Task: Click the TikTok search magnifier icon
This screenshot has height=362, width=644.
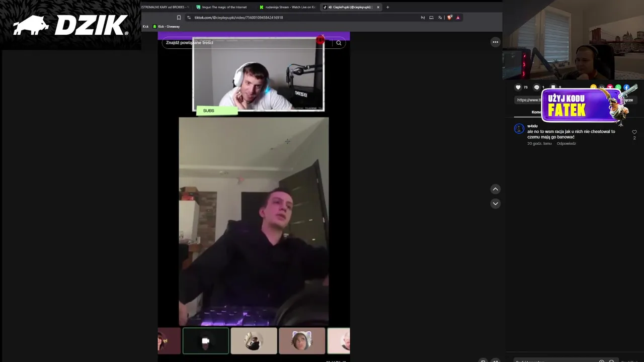Action: tap(339, 43)
